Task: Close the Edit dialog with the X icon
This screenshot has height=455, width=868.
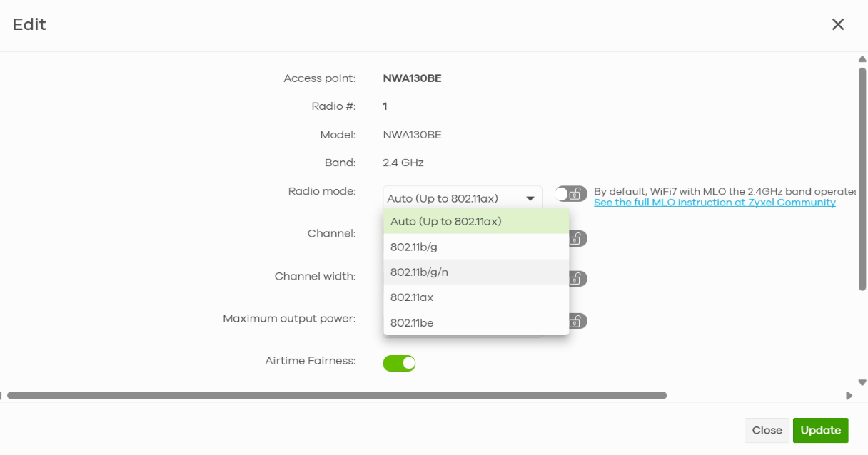Action: pos(838,24)
